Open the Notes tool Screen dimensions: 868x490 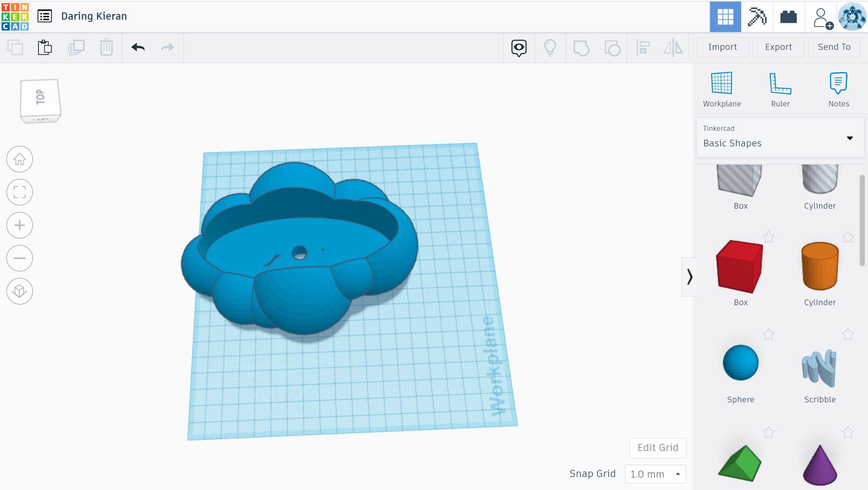coord(838,83)
